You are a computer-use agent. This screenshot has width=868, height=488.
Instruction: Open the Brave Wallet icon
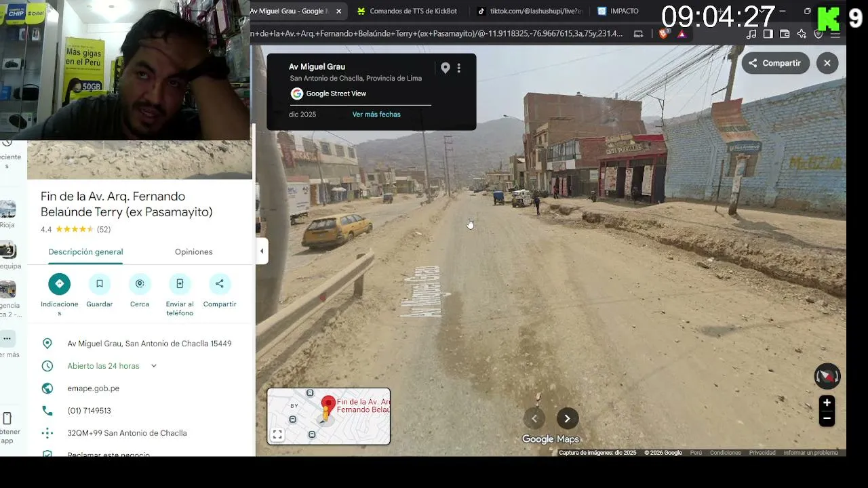785,34
